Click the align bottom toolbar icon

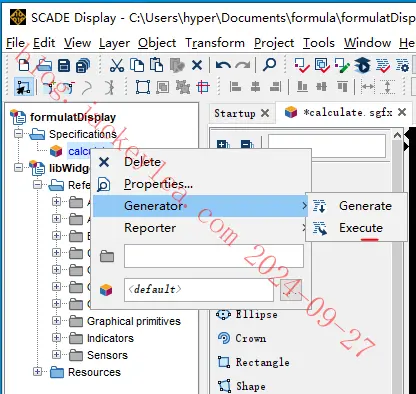coord(302,87)
